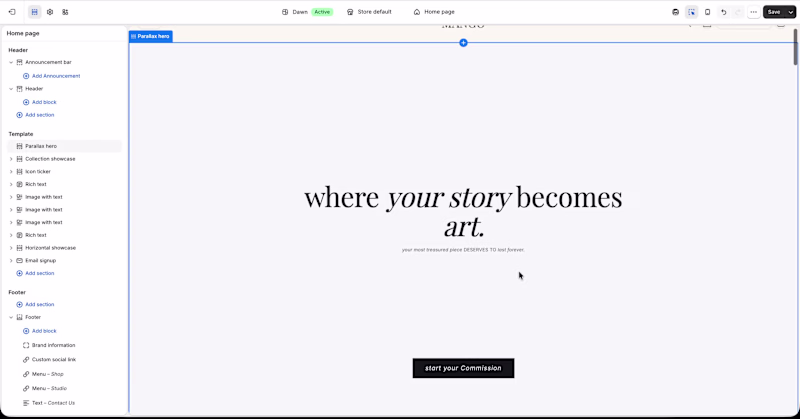
Task: Click Add block under Header section
Action: 44,102
